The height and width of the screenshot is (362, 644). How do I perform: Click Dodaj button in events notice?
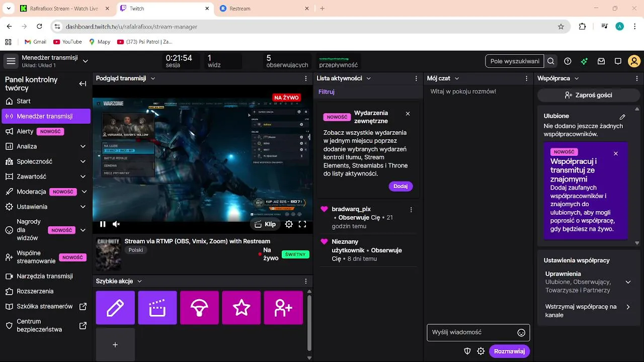(400, 186)
